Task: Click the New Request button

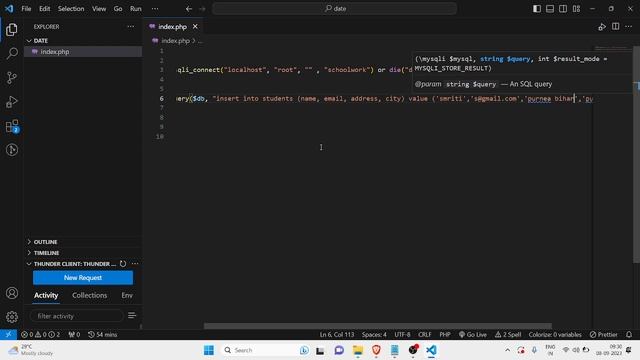Action: [83, 278]
